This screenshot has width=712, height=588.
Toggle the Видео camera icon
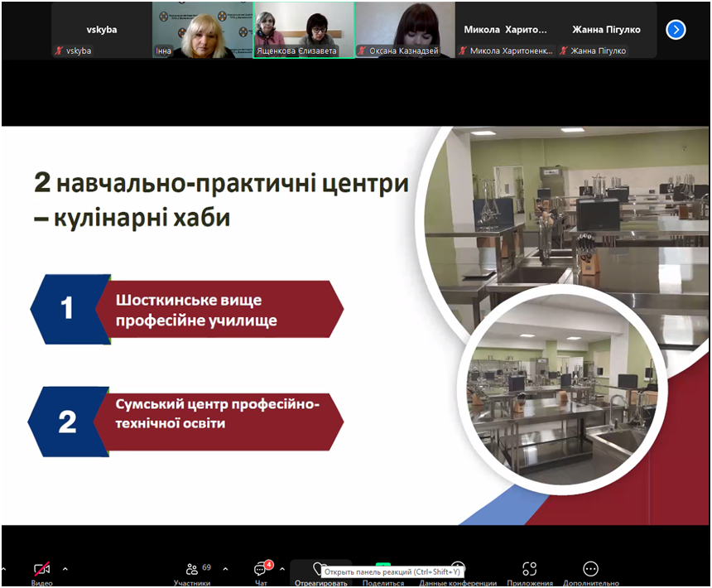pyautogui.click(x=41, y=569)
